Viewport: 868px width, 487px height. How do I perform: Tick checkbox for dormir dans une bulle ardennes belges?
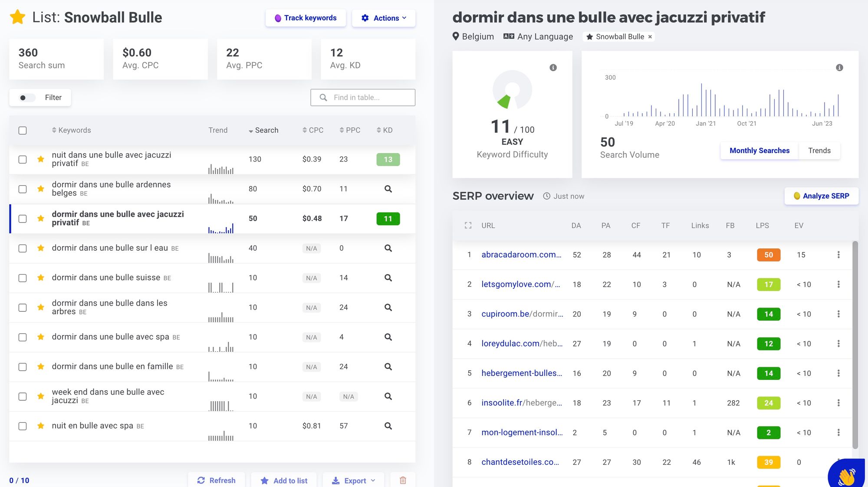coord(23,189)
